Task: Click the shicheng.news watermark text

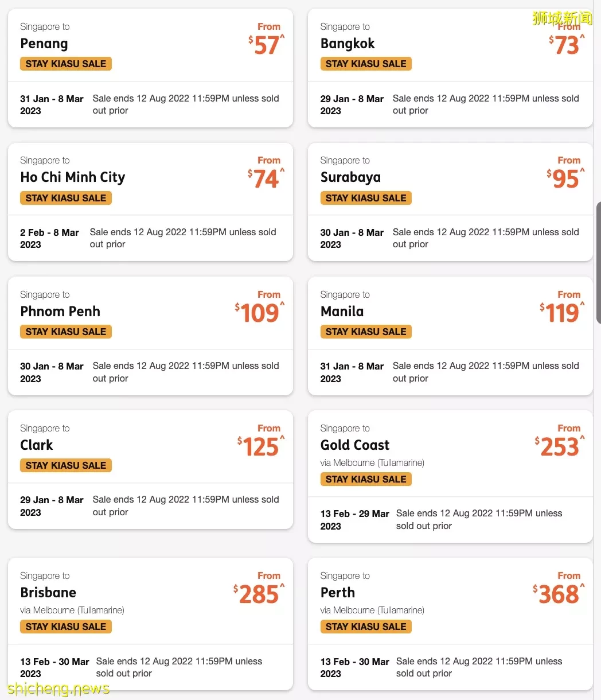Action: 58,689
